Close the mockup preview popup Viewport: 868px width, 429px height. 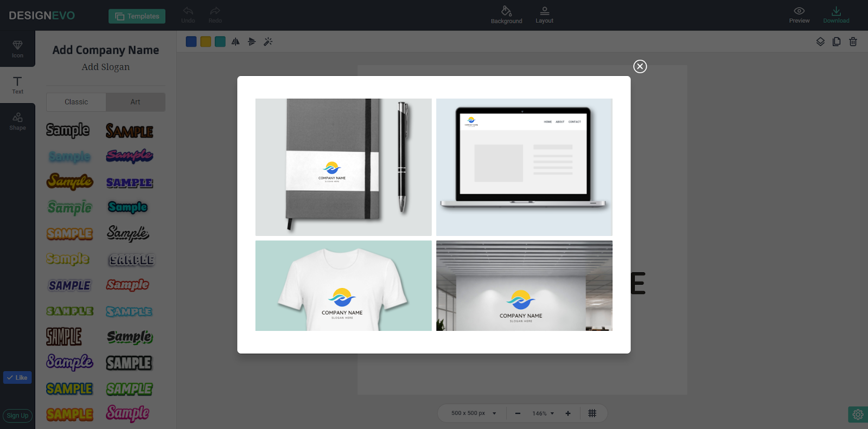click(640, 66)
